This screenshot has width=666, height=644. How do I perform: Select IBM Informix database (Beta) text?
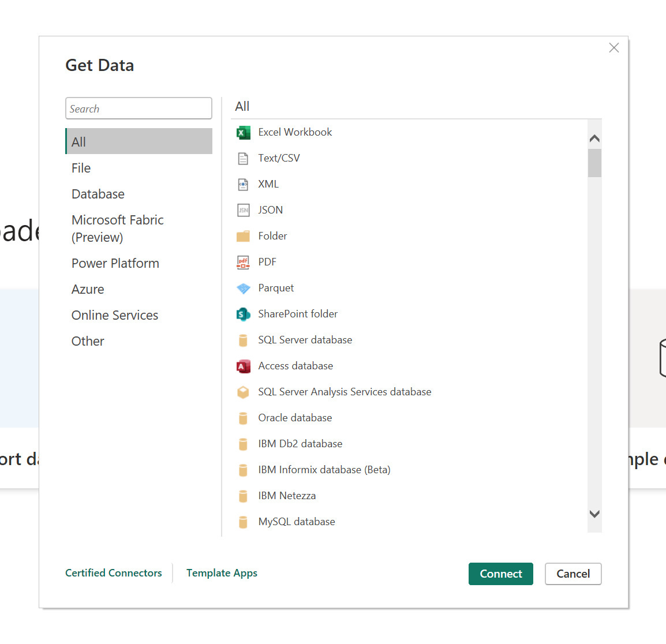(324, 469)
